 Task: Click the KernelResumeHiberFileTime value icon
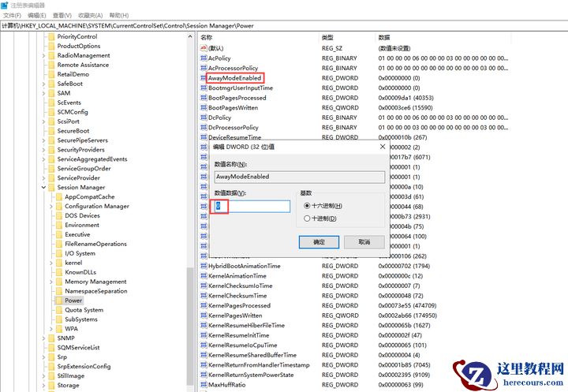pyautogui.click(x=204, y=325)
